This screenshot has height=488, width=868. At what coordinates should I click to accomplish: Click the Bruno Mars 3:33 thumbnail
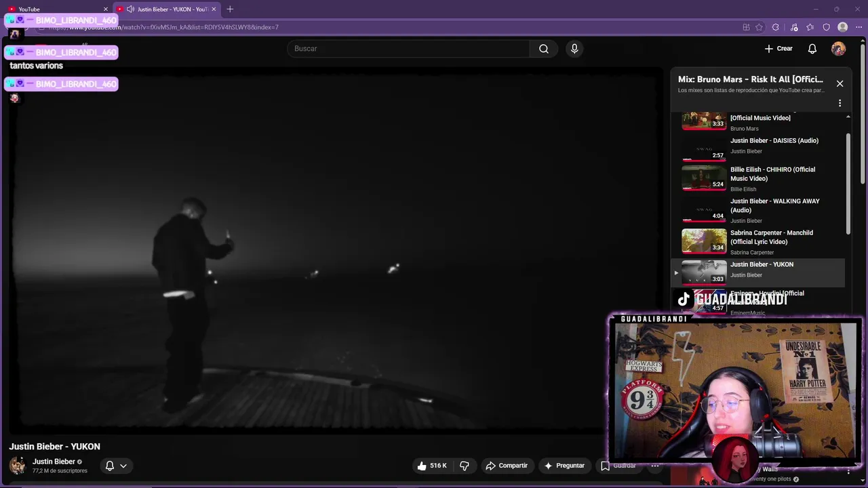coord(704,121)
